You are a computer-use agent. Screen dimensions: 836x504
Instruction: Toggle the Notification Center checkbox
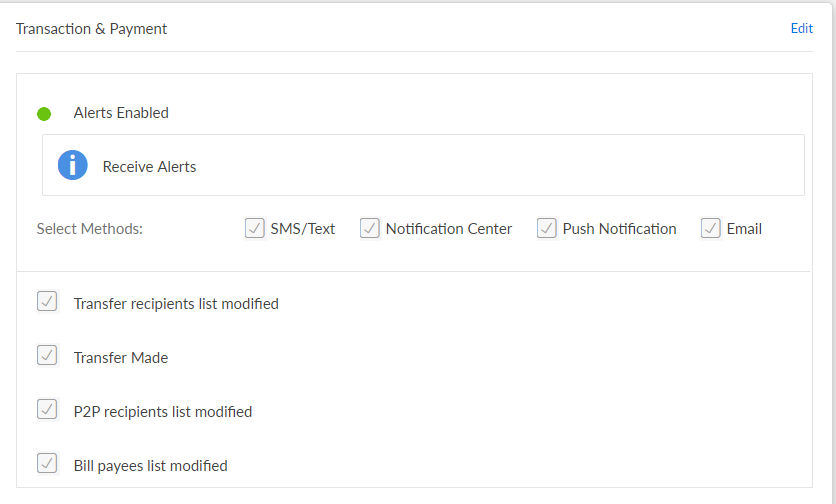[370, 229]
